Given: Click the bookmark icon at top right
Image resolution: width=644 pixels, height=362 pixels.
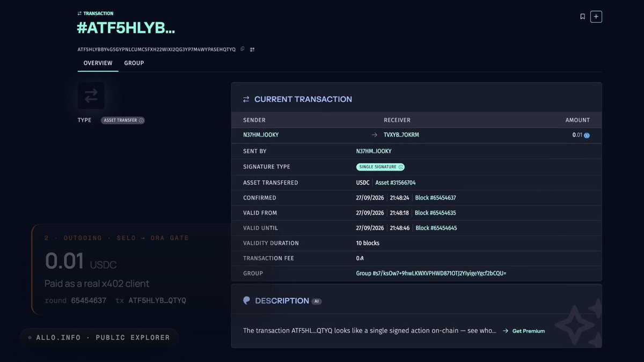Looking at the screenshot, I should 582,17.
